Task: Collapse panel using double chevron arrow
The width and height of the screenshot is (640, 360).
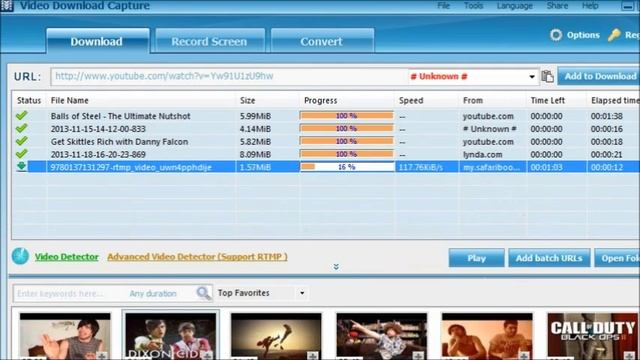Action: tap(336, 267)
